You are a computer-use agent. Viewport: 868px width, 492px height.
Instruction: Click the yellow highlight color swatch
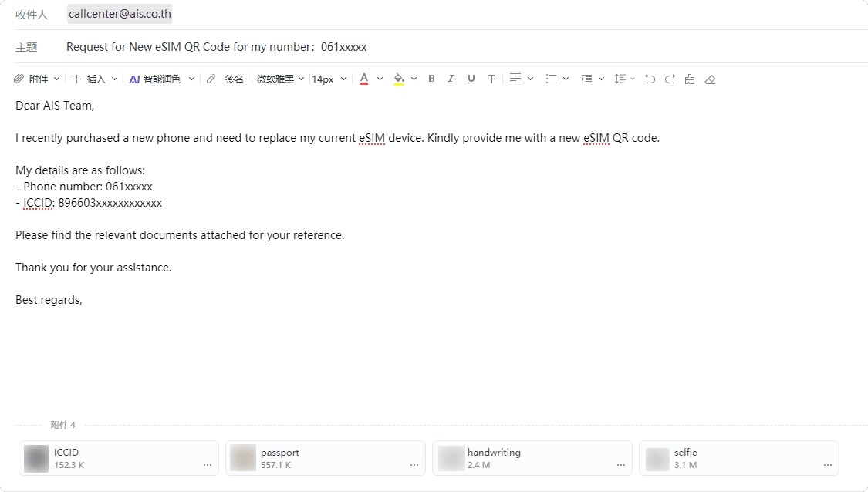399,79
